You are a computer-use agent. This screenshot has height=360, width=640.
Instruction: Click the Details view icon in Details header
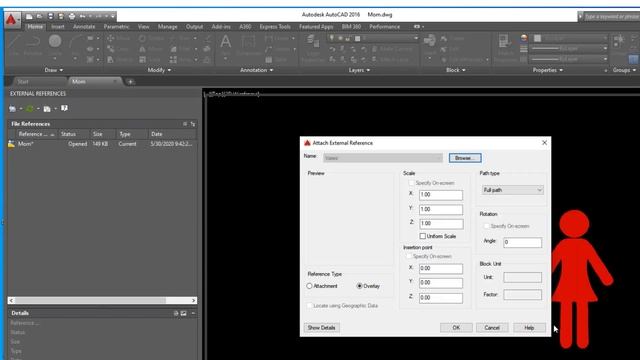(176, 313)
